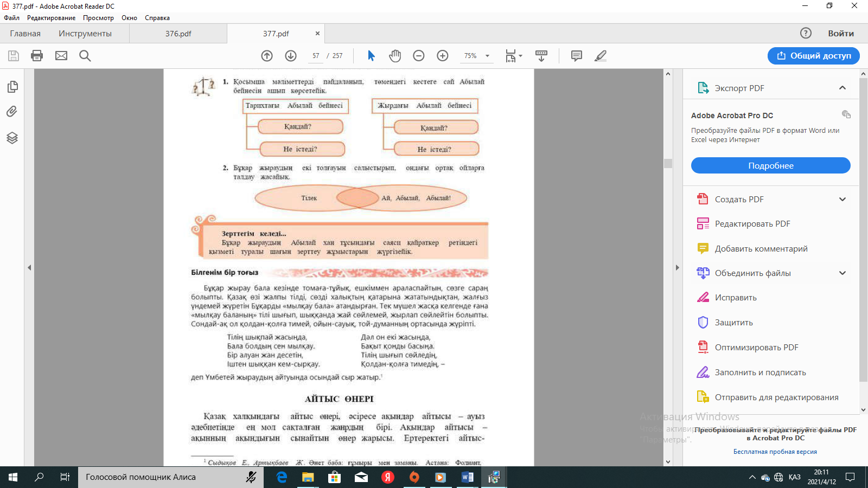Open the Редактирование menu
868x488 pixels.
(x=52, y=18)
